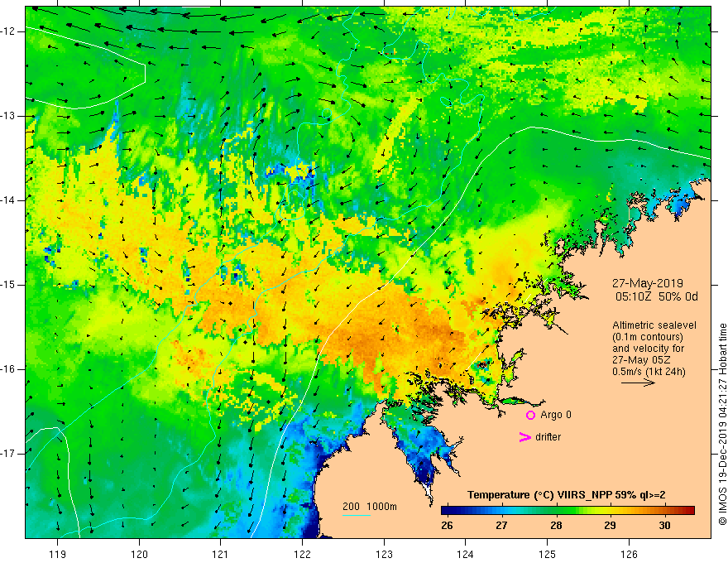This screenshot has width=728, height=563.
Task: Click the '05:10Z 50% 0d' text
Action: point(657,297)
